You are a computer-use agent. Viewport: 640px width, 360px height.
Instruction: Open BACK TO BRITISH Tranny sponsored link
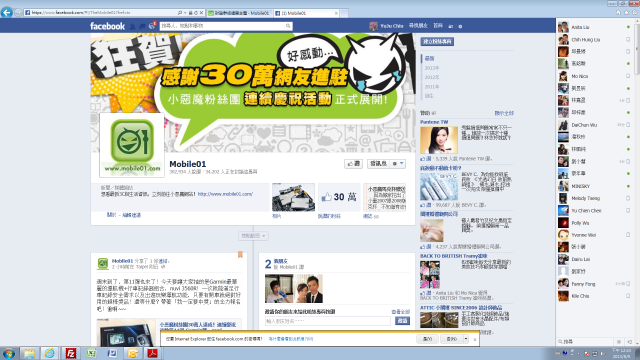point(453,256)
